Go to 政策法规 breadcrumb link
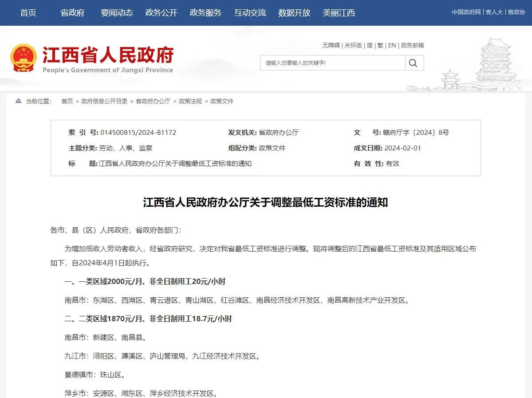This screenshot has width=532, height=398. [190, 101]
